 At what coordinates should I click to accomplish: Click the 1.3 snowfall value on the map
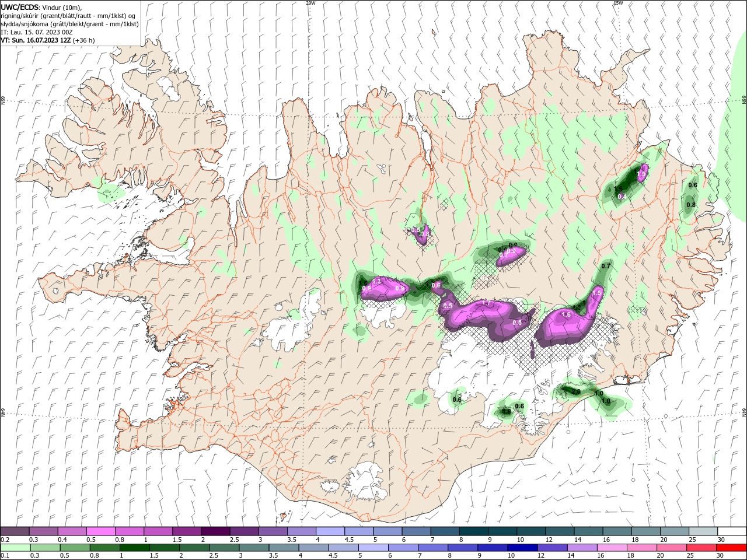point(376,281)
